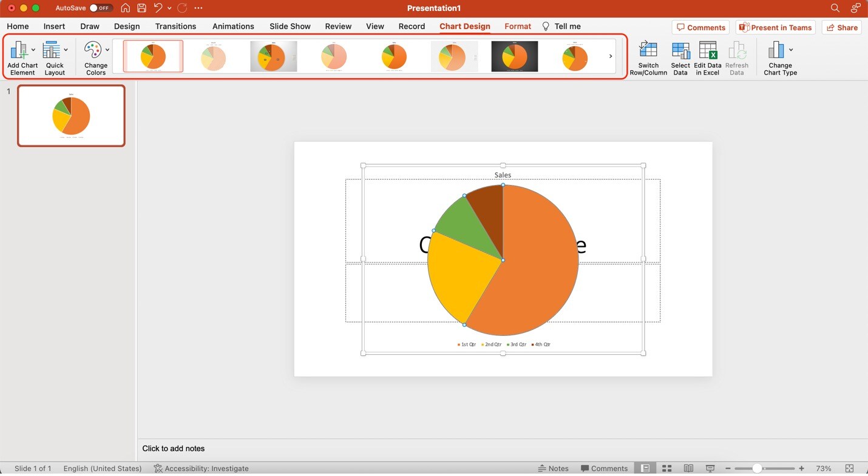Click Switch Row/Column
Viewport: 868px width, 476px height.
coord(648,58)
